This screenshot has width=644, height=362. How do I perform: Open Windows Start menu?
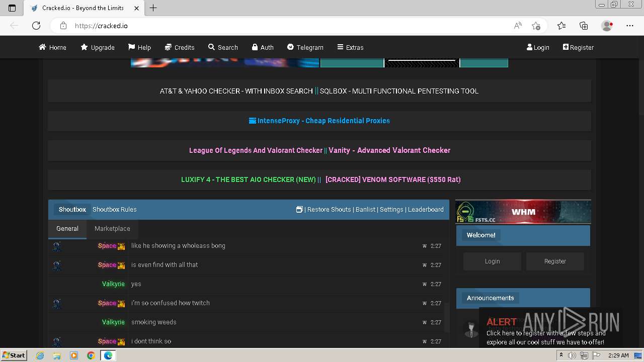(14, 355)
